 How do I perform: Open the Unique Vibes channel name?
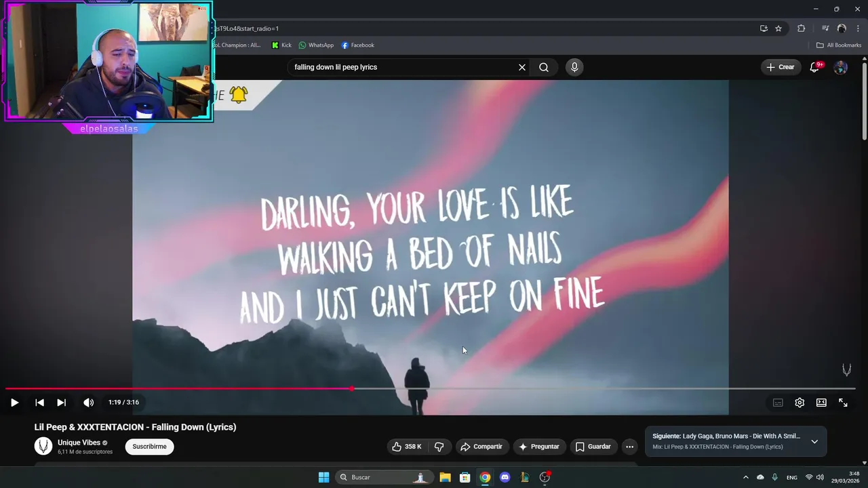(79, 443)
